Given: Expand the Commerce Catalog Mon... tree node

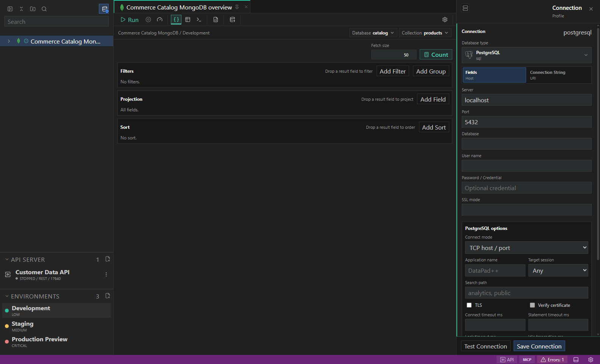Looking at the screenshot, I should pyautogui.click(x=9, y=41).
